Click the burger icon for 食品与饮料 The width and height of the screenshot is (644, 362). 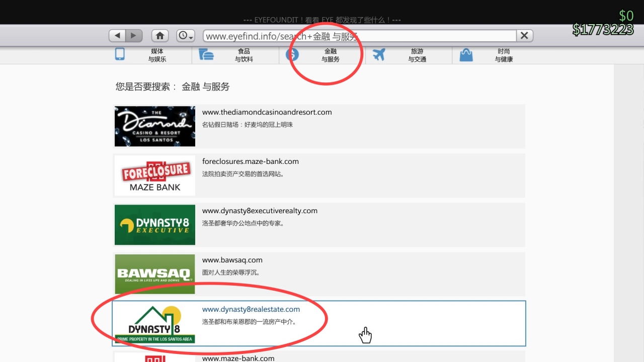206,54
